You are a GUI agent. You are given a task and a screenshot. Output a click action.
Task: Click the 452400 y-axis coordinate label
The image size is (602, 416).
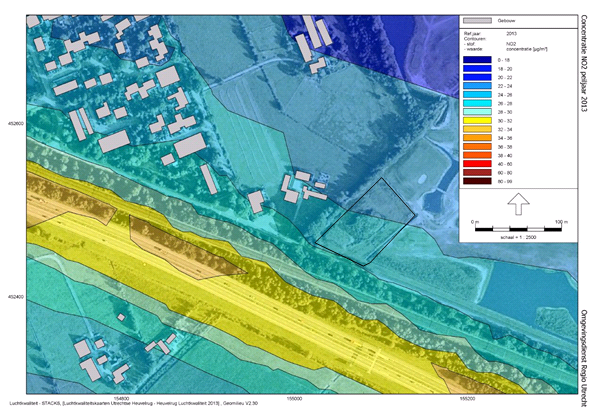[16, 297]
